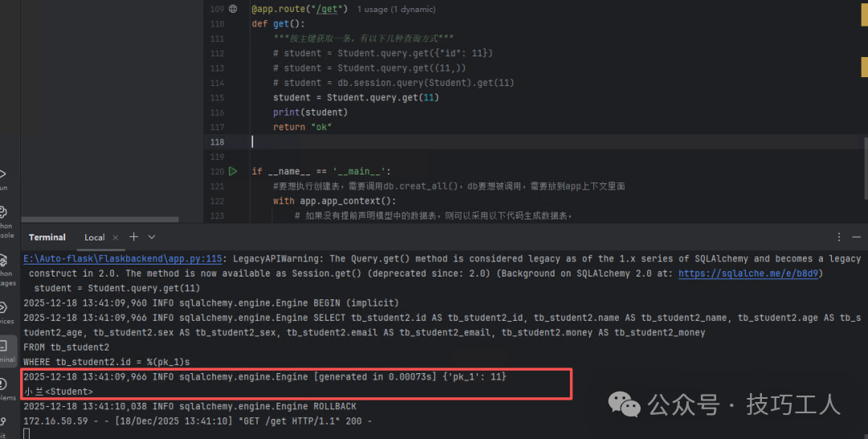Click the 'with app.app_context():' line
868x439 pixels.
click(334, 201)
